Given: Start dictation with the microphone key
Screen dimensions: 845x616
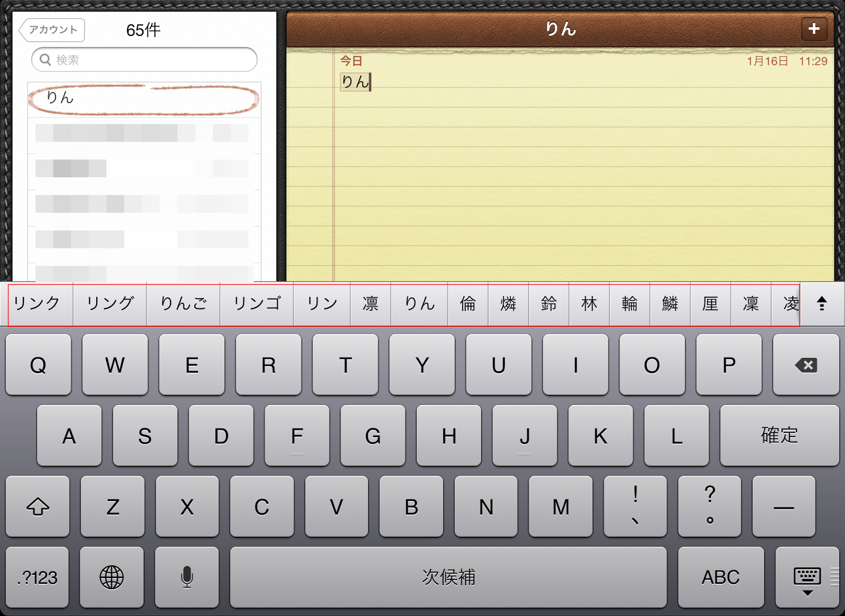Looking at the screenshot, I should click(186, 577).
